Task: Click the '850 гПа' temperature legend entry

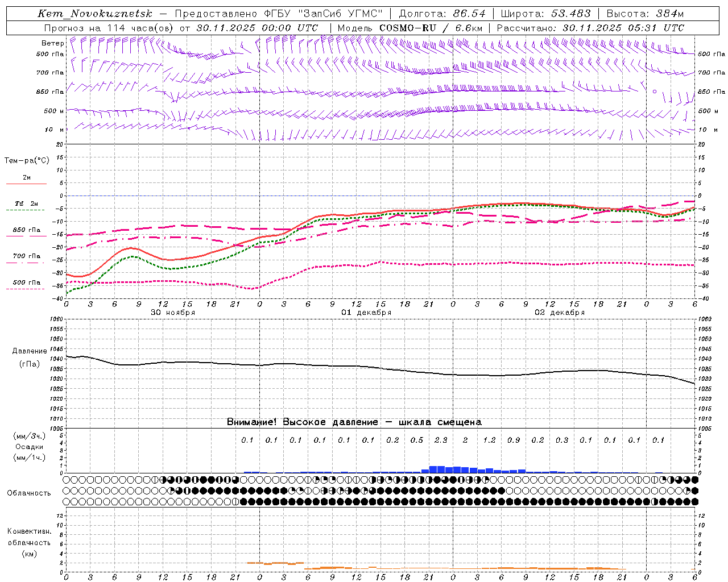Action: tap(27, 230)
